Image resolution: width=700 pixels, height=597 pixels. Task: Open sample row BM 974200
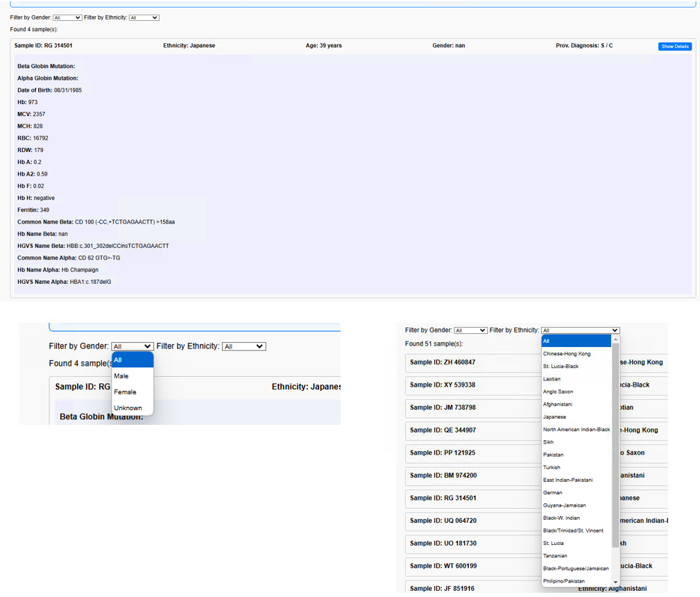(x=536, y=476)
